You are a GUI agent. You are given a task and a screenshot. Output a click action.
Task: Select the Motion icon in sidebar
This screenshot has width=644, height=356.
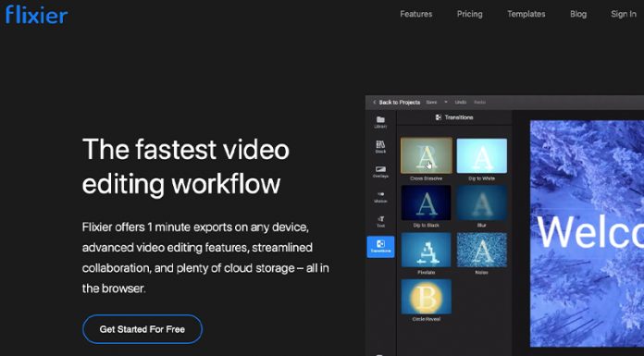pos(380,196)
